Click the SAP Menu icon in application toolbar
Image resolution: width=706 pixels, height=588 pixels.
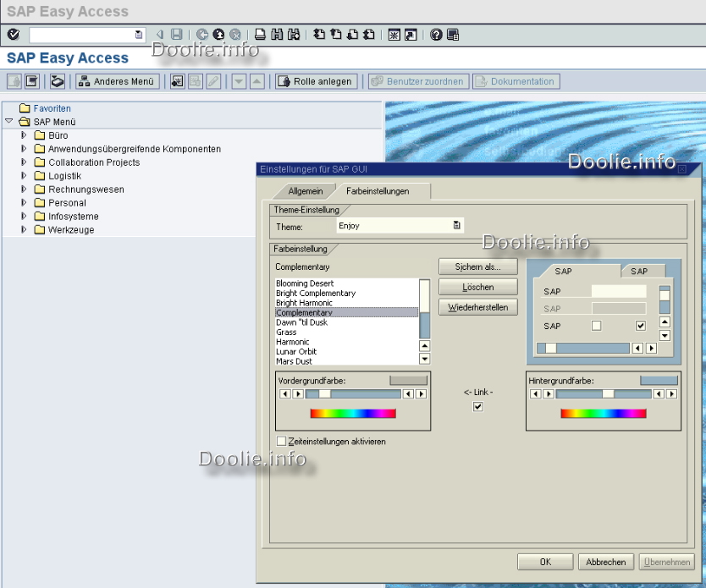[32, 81]
